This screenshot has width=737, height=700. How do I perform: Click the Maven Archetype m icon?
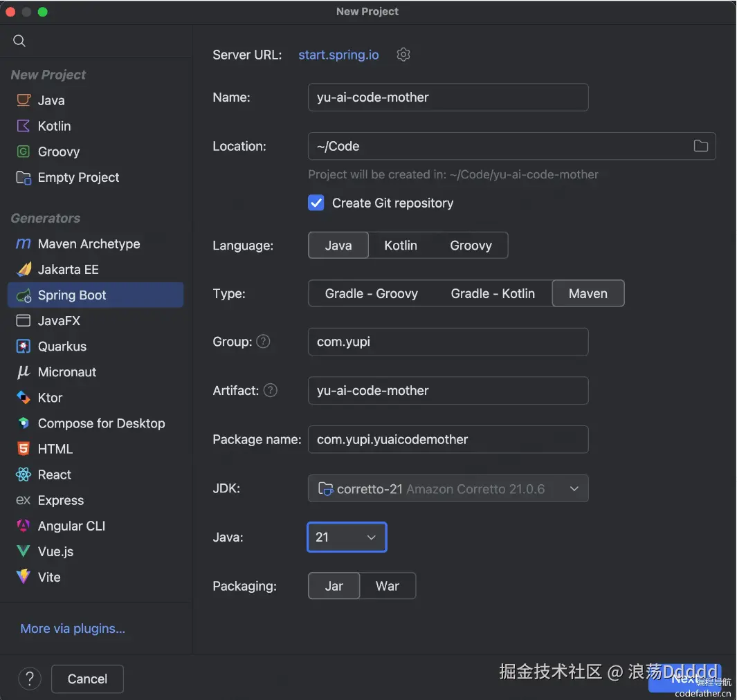click(24, 243)
